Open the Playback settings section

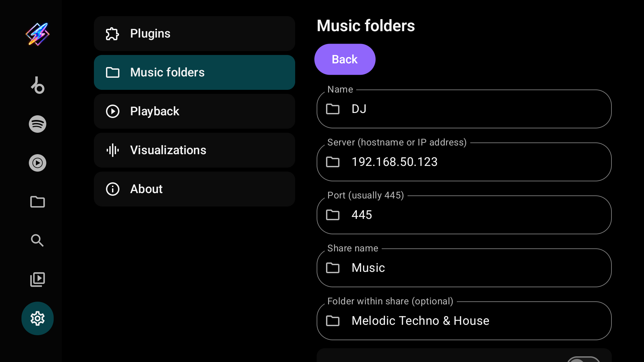[195, 111]
